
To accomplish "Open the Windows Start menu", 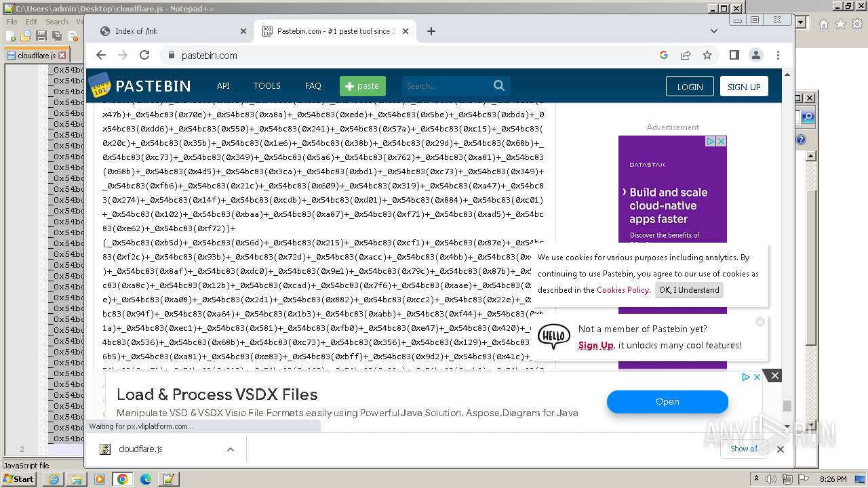I will click(x=20, y=479).
